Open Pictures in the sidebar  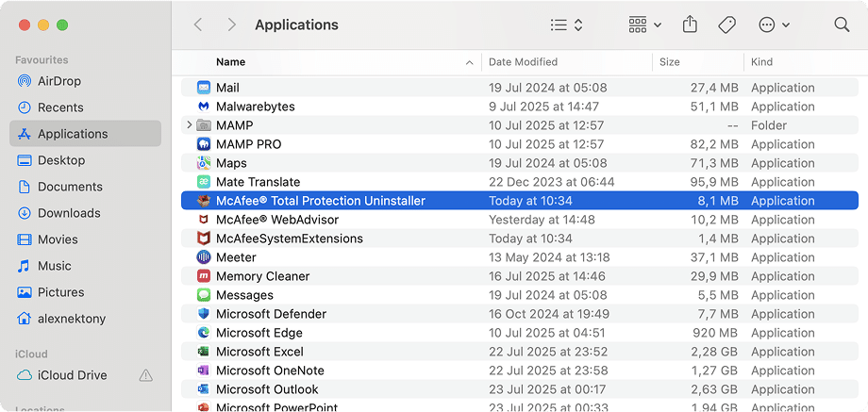click(x=85, y=292)
